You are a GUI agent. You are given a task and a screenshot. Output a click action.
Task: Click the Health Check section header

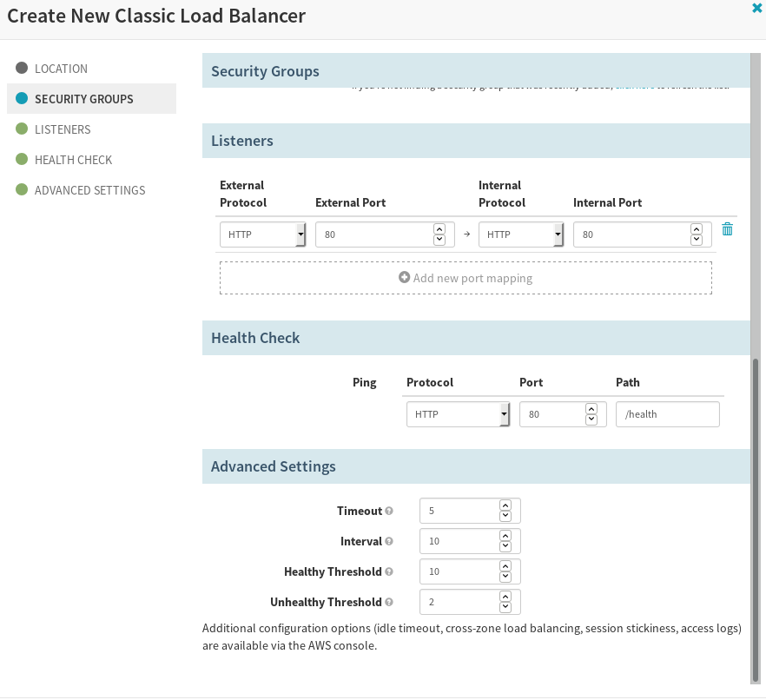click(x=476, y=338)
